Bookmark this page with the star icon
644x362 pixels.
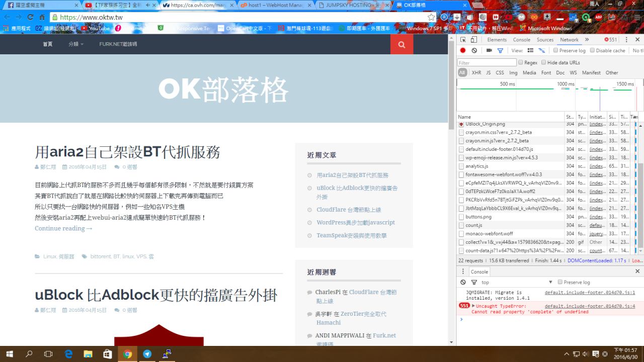point(431,17)
